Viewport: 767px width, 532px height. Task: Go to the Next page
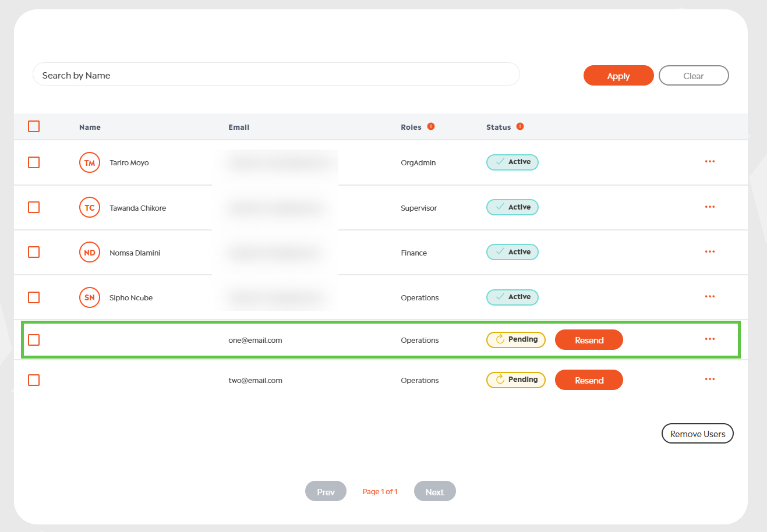(x=434, y=491)
